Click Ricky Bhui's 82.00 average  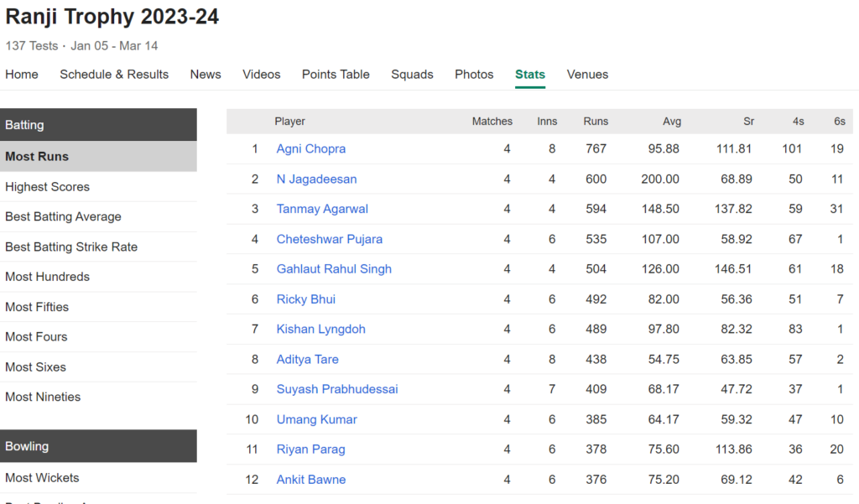click(x=664, y=299)
